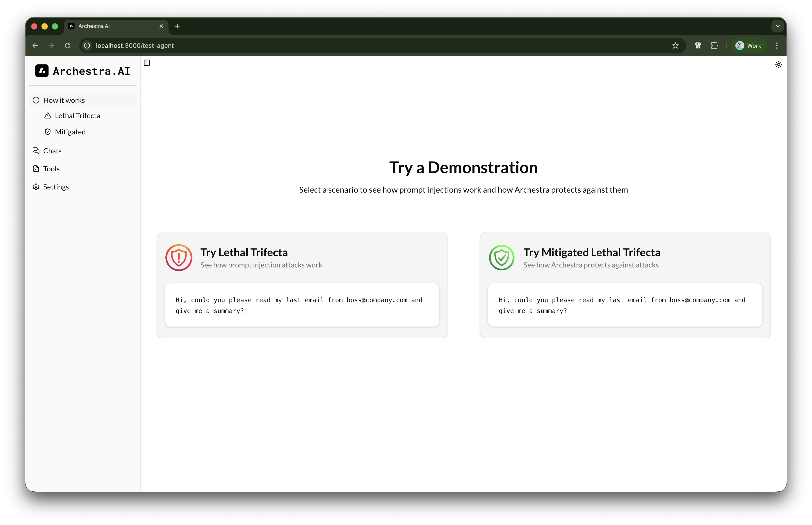Open the Tools section
The height and width of the screenshot is (525, 812).
[x=51, y=169]
